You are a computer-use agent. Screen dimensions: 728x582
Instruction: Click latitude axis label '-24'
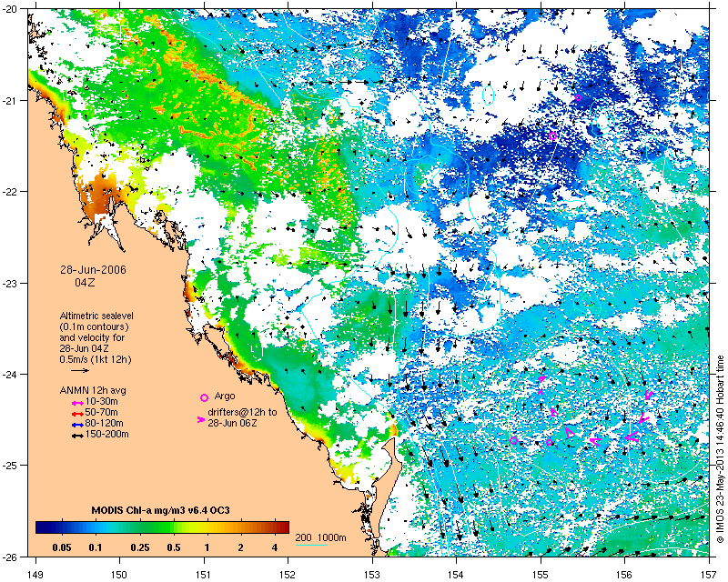[x=10, y=374]
